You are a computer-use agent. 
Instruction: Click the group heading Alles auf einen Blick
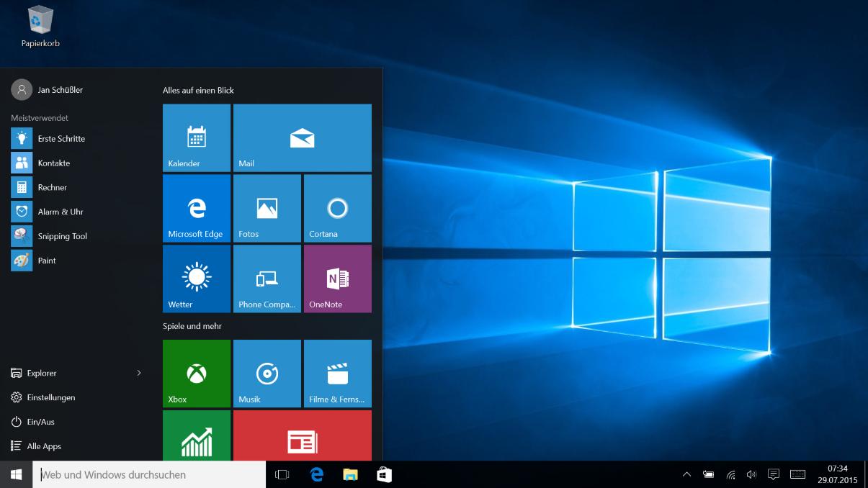point(198,90)
